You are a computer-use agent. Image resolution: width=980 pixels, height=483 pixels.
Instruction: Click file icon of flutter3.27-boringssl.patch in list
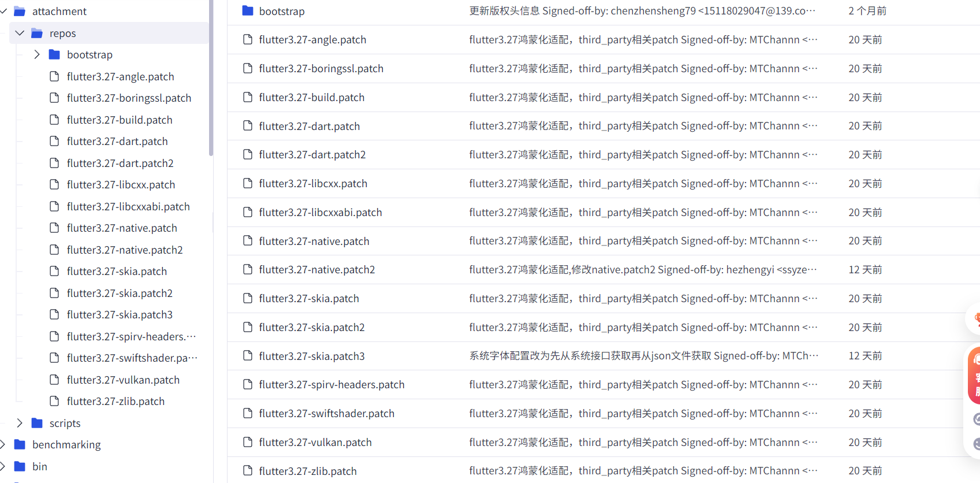[248, 68]
